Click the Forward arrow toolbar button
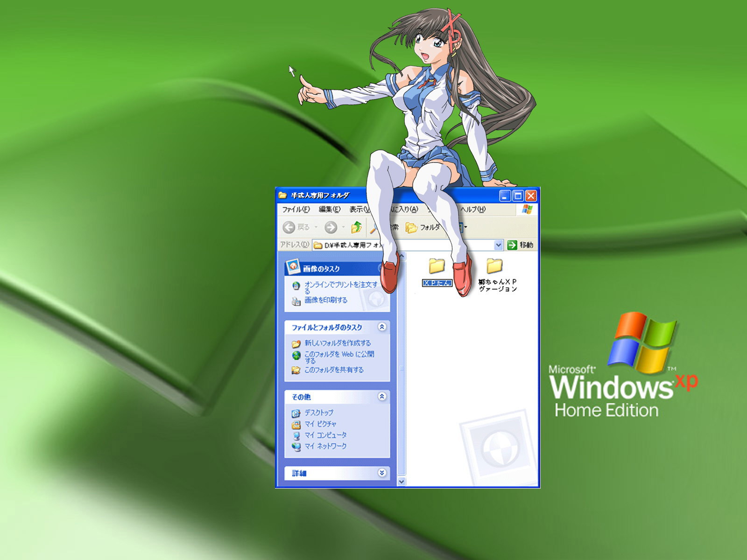The image size is (747, 560). coord(331,227)
